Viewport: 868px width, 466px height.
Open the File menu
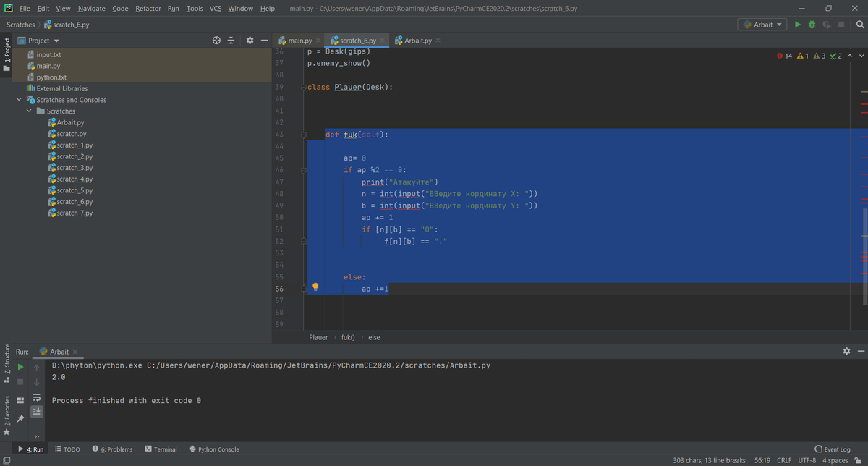click(x=25, y=8)
